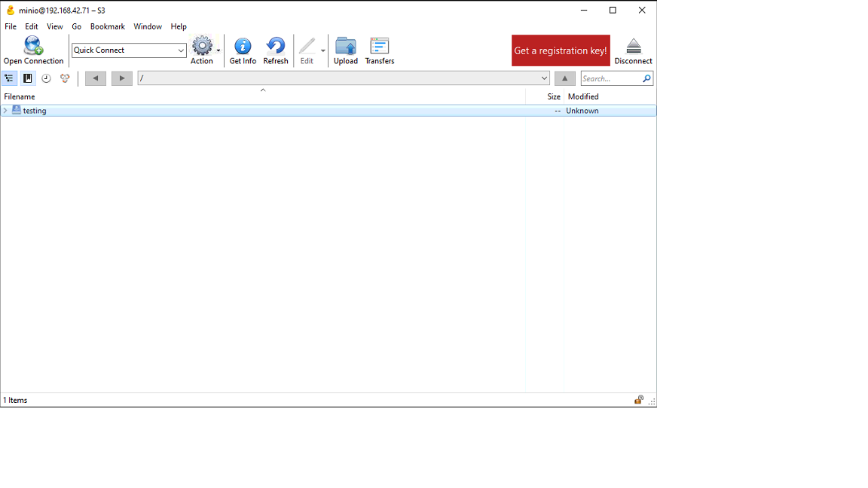Image resolution: width=868 pixels, height=488 pixels.
Task: Click the 'Unknown' modified value
Action: pos(582,111)
